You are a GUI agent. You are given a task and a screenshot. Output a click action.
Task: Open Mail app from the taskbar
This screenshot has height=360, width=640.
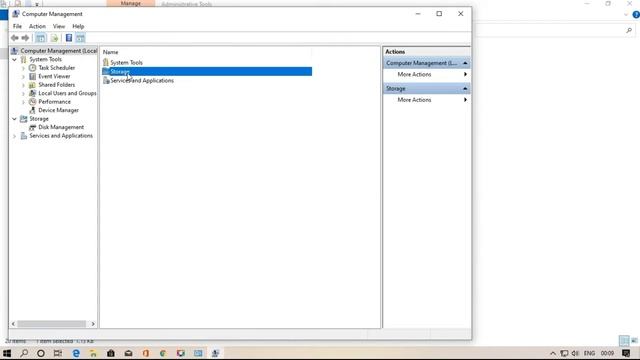pos(128,353)
